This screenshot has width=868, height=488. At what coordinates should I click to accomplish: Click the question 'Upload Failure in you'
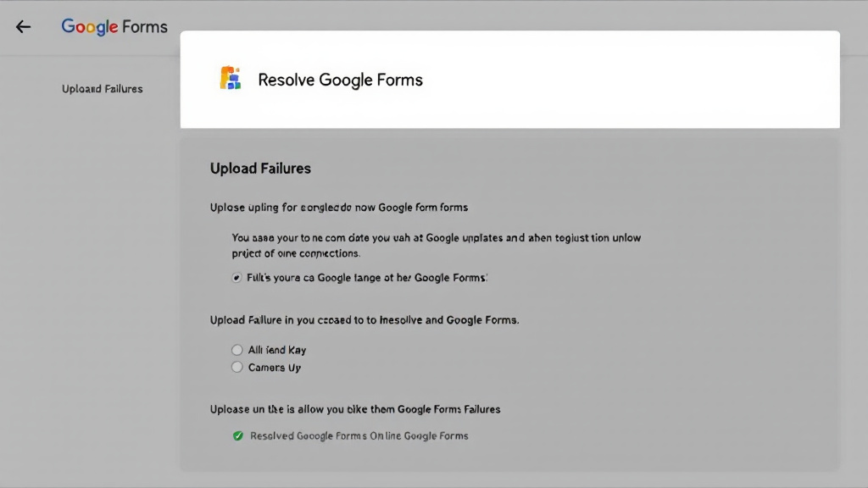(x=364, y=319)
